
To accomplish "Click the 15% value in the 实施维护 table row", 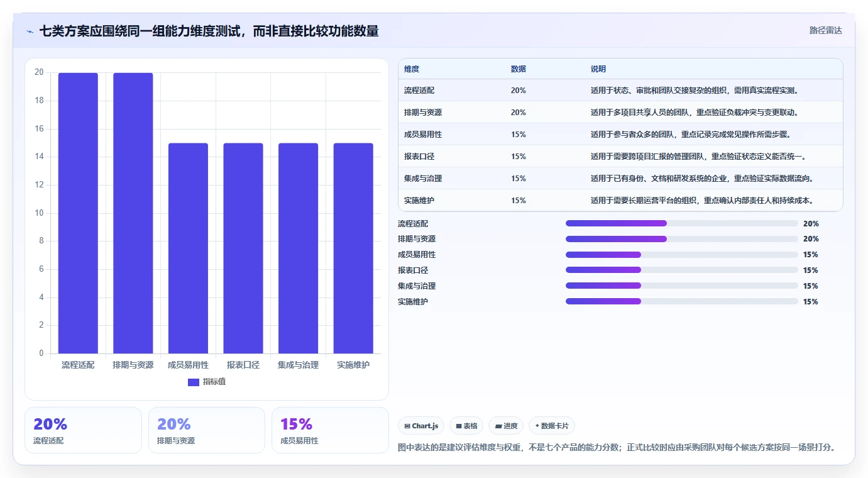I will (519, 201).
